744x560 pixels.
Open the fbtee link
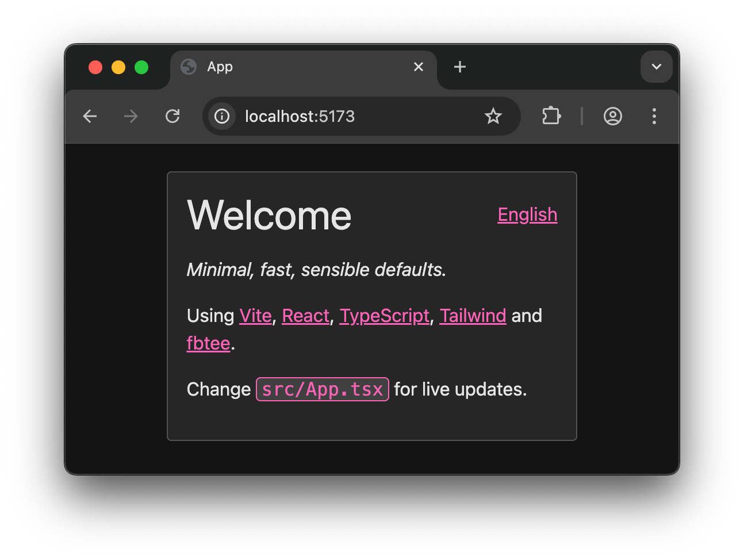[208, 343]
